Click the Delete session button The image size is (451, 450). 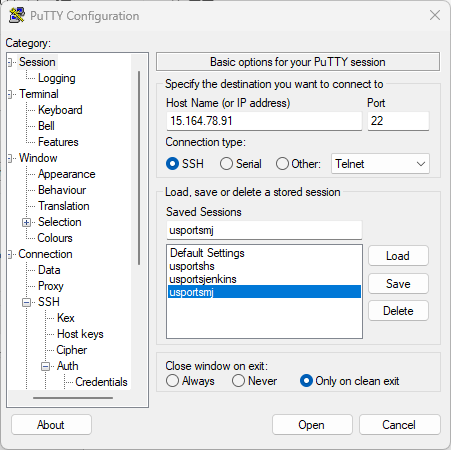[398, 311]
